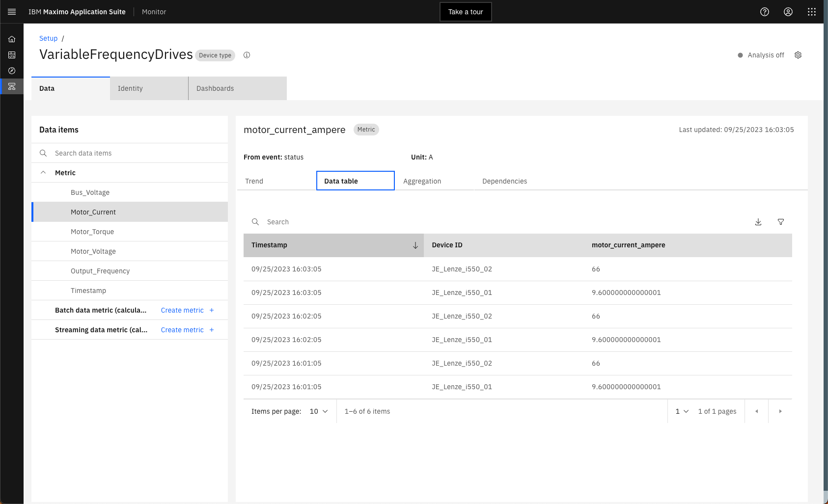Click plus icon for Streaming data metric
The image size is (828, 504).
[x=212, y=330]
